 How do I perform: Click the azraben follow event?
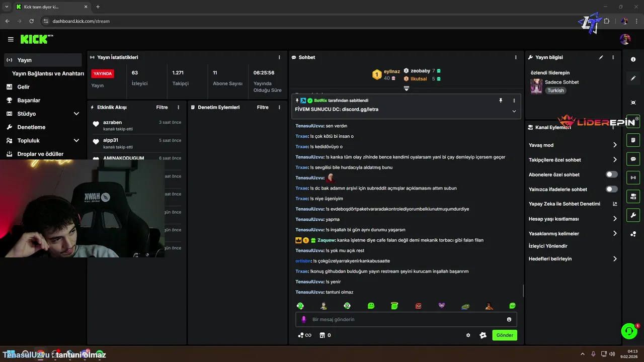137,125
